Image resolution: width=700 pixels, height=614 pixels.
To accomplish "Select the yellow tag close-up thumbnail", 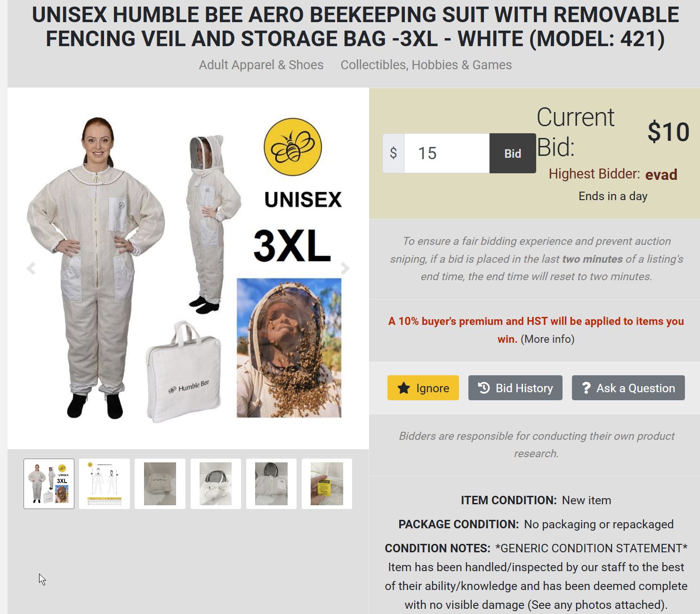I will pyautogui.click(x=327, y=484).
